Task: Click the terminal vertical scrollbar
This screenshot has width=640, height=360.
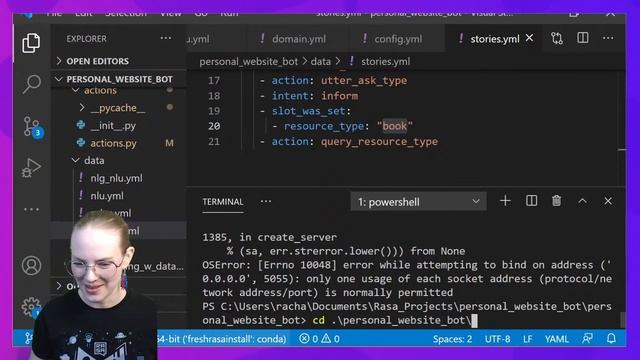Action: [622, 320]
